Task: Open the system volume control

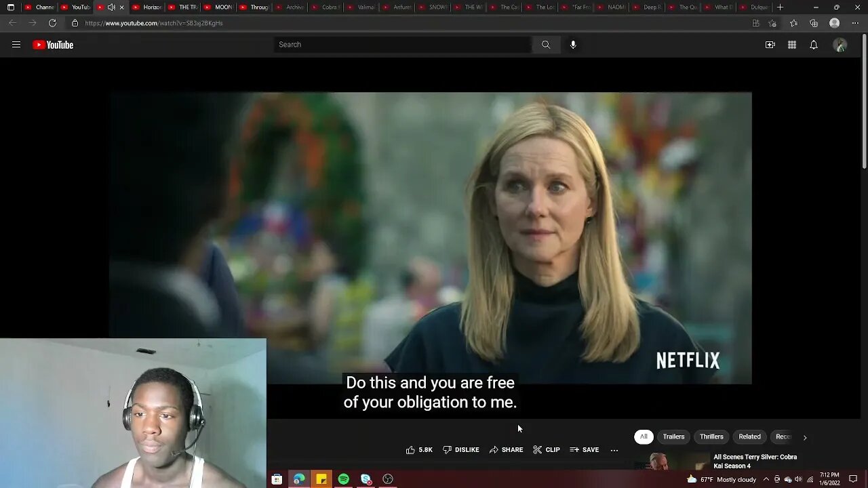Action: [799, 479]
